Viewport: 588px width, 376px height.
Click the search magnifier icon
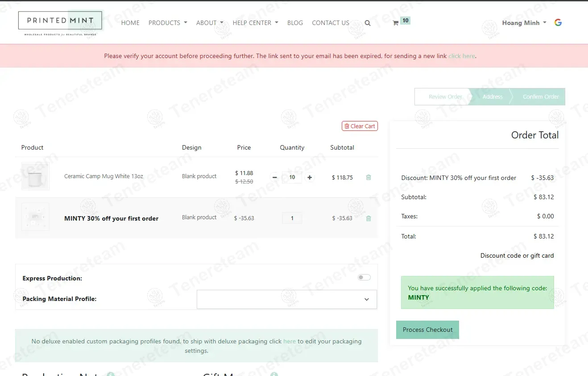368,23
